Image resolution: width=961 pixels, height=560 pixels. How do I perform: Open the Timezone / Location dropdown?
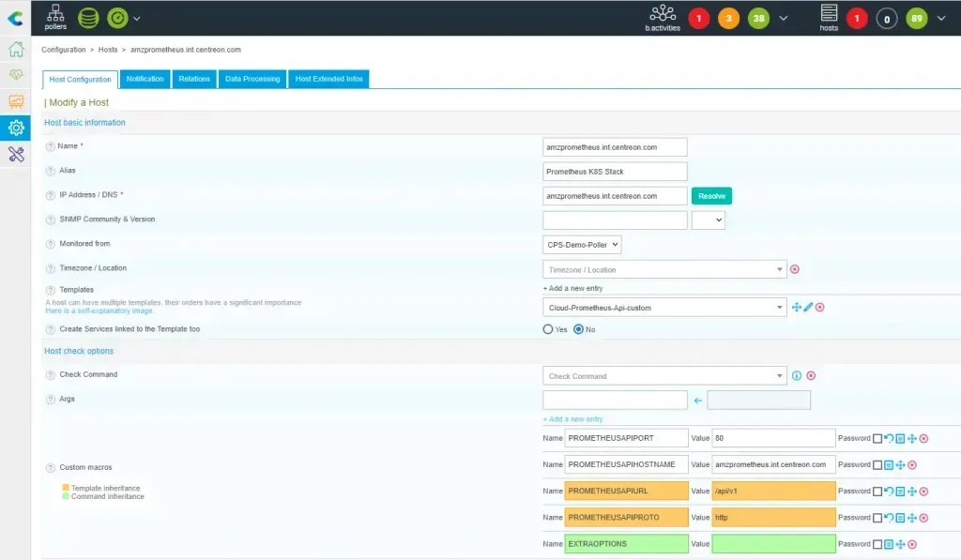664,269
